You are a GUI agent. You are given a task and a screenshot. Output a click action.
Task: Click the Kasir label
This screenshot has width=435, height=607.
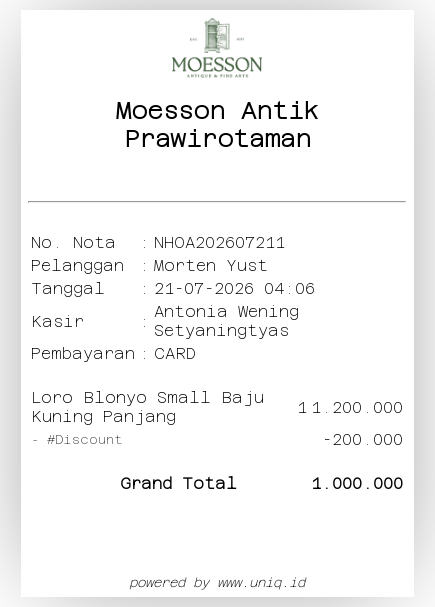(x=58, y=321)
